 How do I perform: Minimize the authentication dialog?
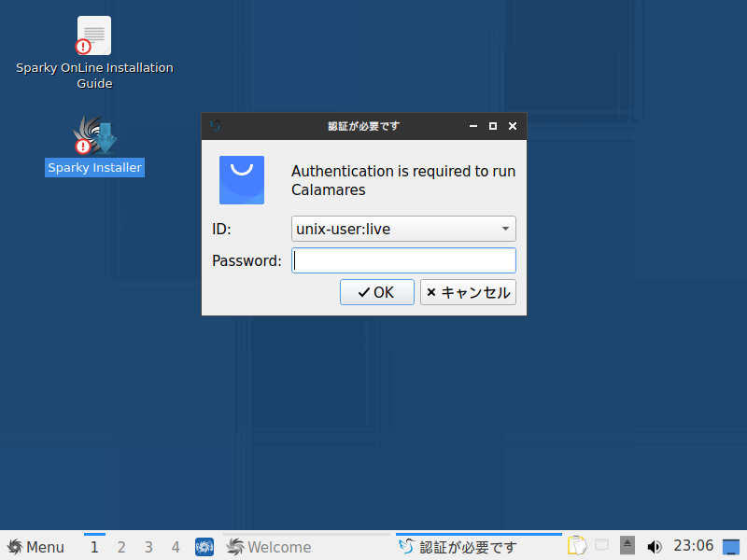(473, 126)
